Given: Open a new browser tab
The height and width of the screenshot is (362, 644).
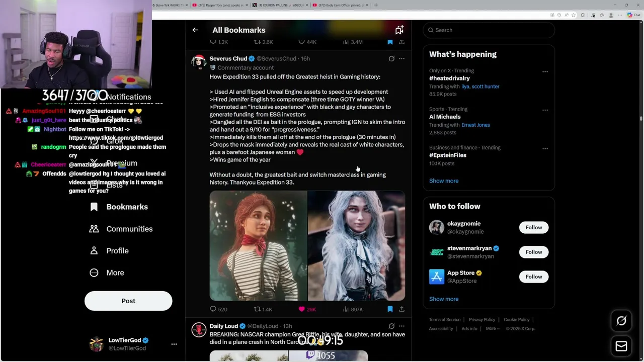Looking at the screenshot, I should point(376,5).
